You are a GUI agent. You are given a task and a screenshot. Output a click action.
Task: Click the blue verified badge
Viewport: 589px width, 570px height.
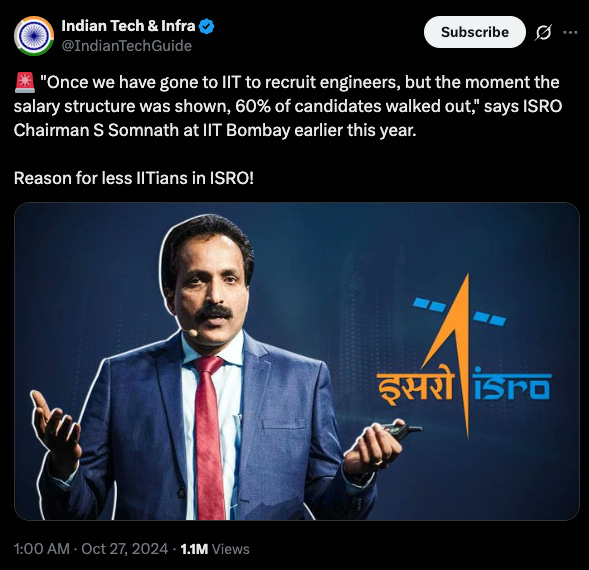206,27
